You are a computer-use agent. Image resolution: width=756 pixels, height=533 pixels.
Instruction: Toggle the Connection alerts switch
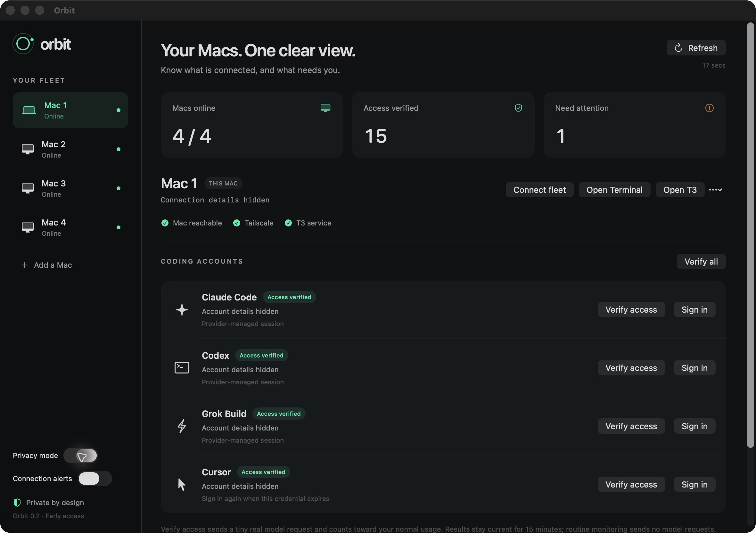tap(95, 478)
